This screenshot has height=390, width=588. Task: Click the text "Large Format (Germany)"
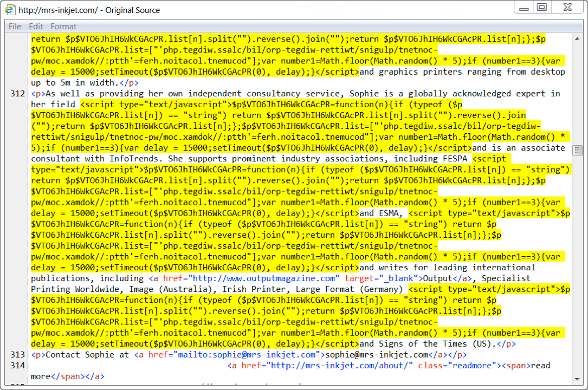pos(349,289)
